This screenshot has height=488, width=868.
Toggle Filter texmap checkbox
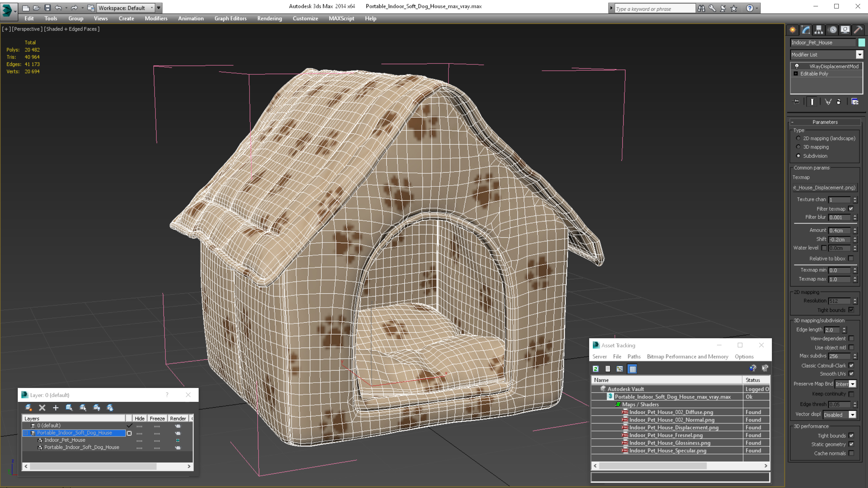coord(851,209)
